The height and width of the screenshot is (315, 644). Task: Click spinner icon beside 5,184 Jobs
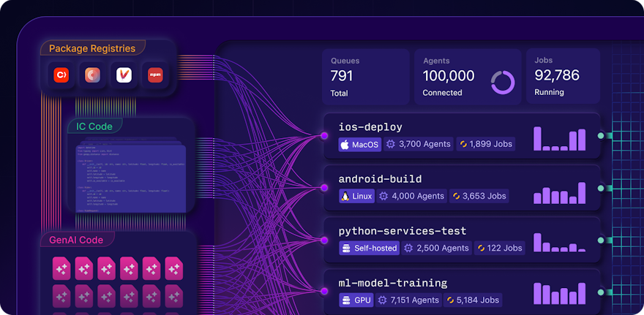pyautogui.click(x=451, y=300)
